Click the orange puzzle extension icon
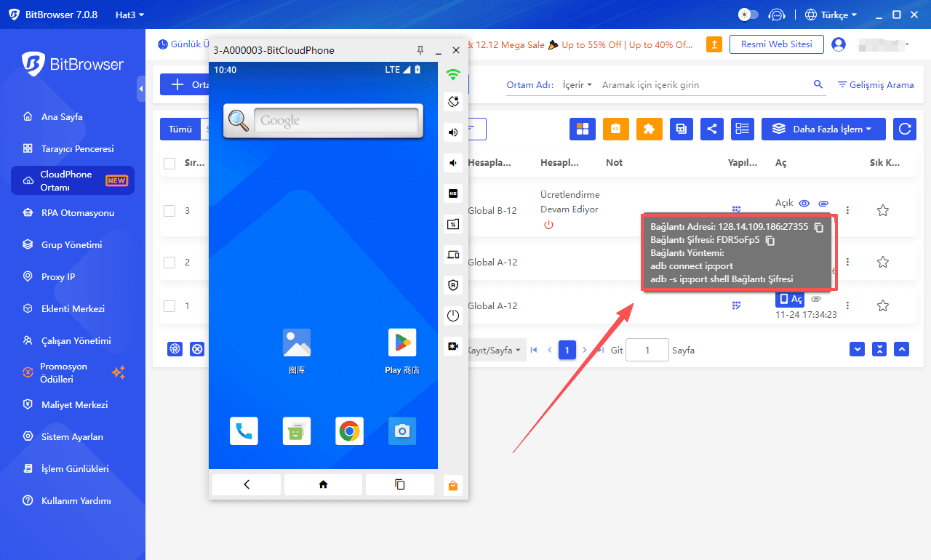 coord(650,129)
